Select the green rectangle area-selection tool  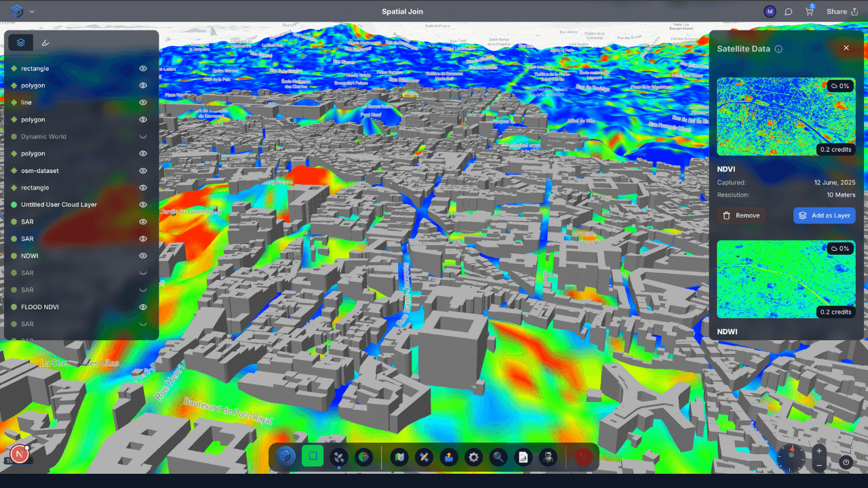313,457
